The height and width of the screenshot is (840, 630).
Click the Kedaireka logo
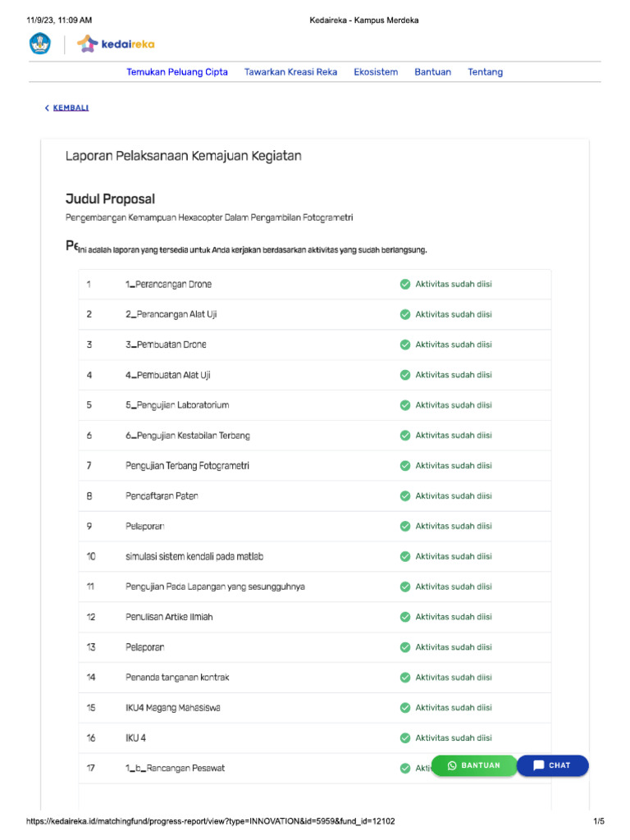tap(116, 43)
